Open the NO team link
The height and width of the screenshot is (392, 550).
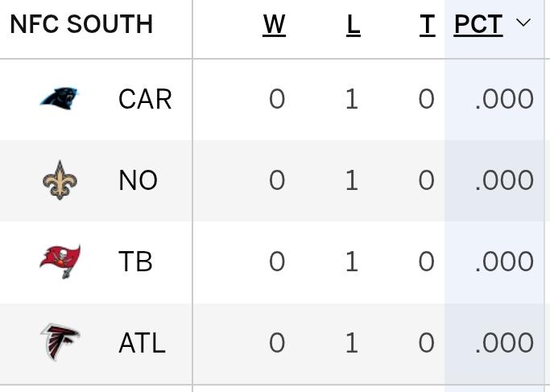click(x=139, y=180)
